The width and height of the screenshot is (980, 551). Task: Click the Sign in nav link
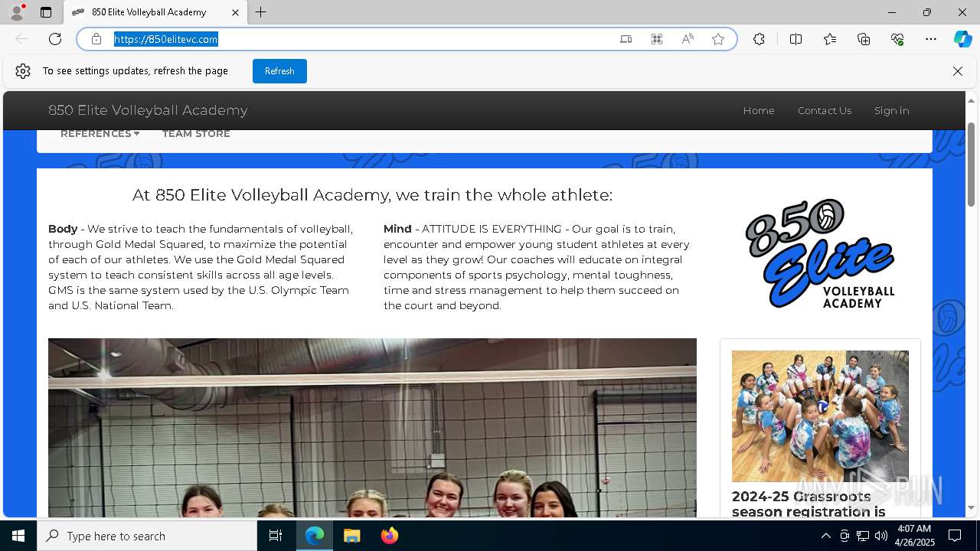(x=892, y=110)
